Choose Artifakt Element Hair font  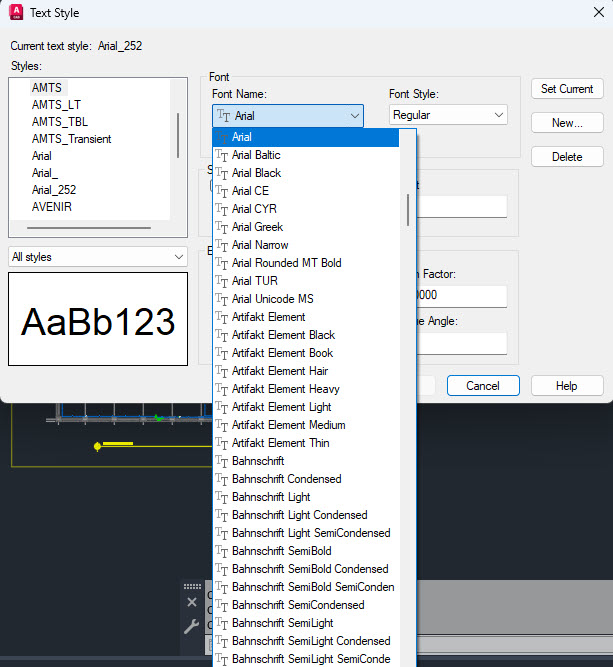[306, 371]
